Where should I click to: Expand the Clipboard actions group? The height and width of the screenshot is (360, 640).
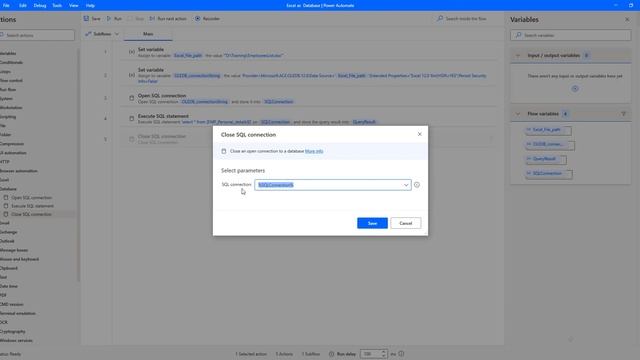(x=9, y=268)
